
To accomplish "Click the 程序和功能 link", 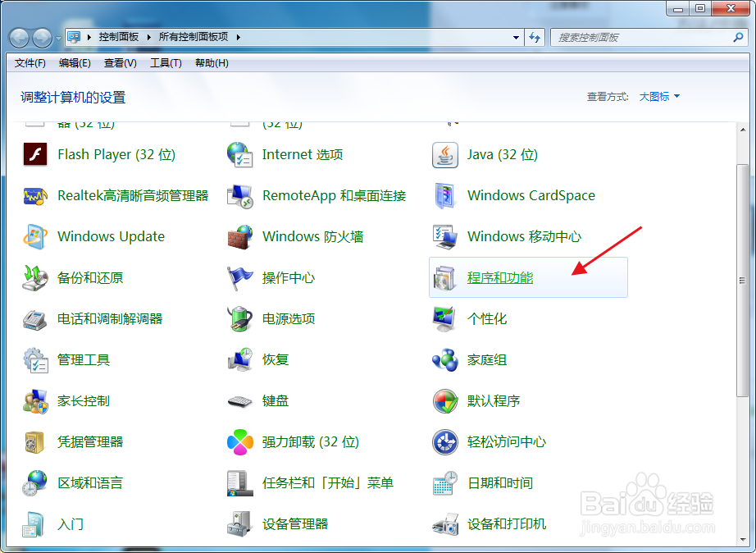I will tap(500, 278).
